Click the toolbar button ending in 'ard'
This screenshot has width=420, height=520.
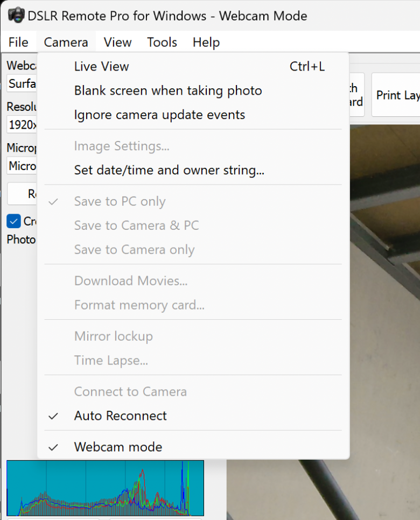click(356, 95)
